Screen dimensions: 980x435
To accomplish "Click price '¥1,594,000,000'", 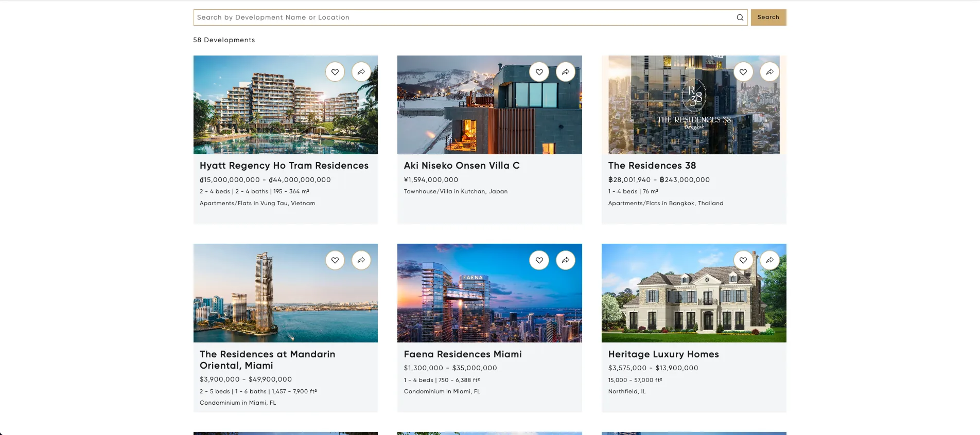I will (x=431, y=180).
